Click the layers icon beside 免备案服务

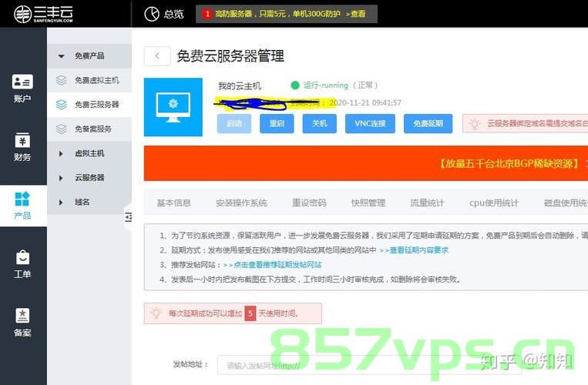[61, 129]
